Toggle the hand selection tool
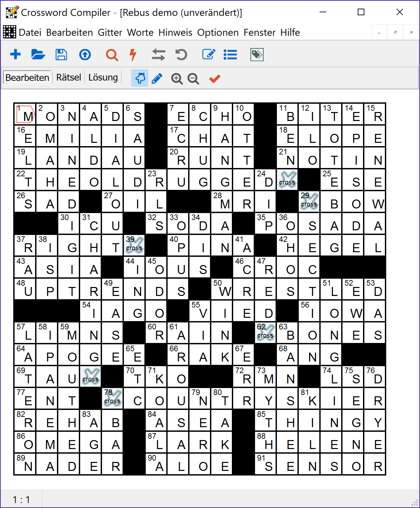420x508 pixels. [139, 78]
